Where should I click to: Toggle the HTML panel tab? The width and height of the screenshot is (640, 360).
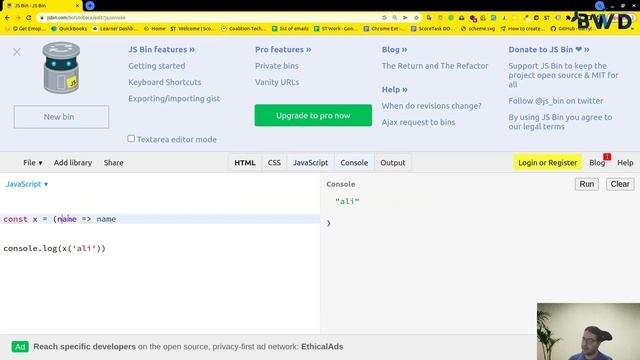245,162
